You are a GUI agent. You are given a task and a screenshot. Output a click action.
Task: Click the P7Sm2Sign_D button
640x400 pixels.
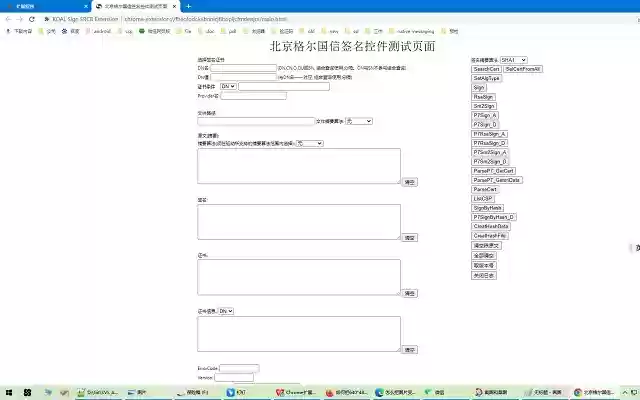tap(490, 162)
